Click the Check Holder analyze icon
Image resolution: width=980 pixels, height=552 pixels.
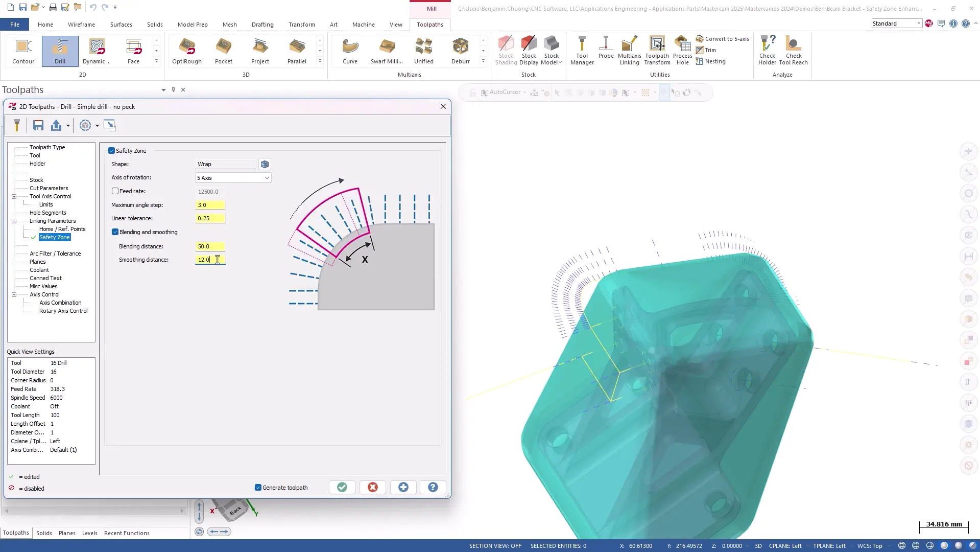767,51
